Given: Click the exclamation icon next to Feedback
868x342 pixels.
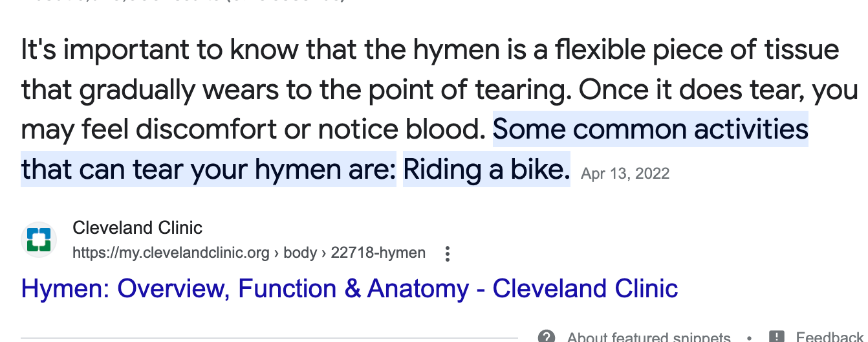Looking at the screenshot, I should pos(777,337).
